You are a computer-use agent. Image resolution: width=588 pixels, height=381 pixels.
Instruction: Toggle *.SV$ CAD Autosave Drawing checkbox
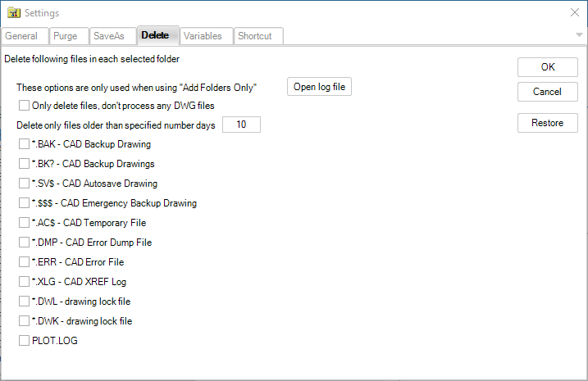tap(24, 184)
